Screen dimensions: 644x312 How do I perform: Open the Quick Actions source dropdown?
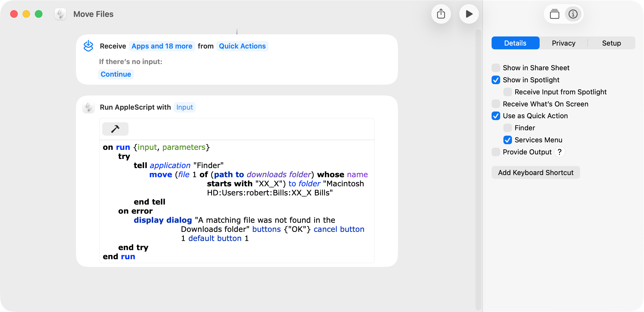click(x=242, y=46)
